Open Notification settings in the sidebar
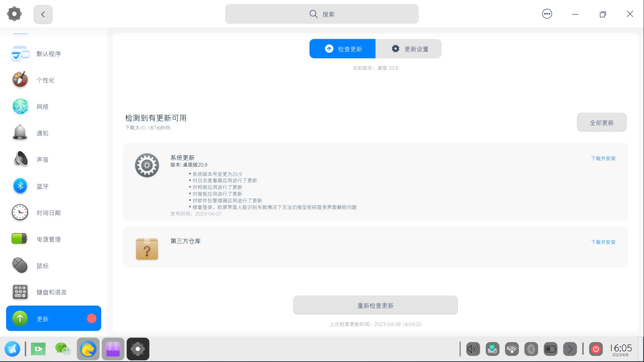The height and width of the screenshot is (362, 644). pyautogui.click(x=43, y=133)
